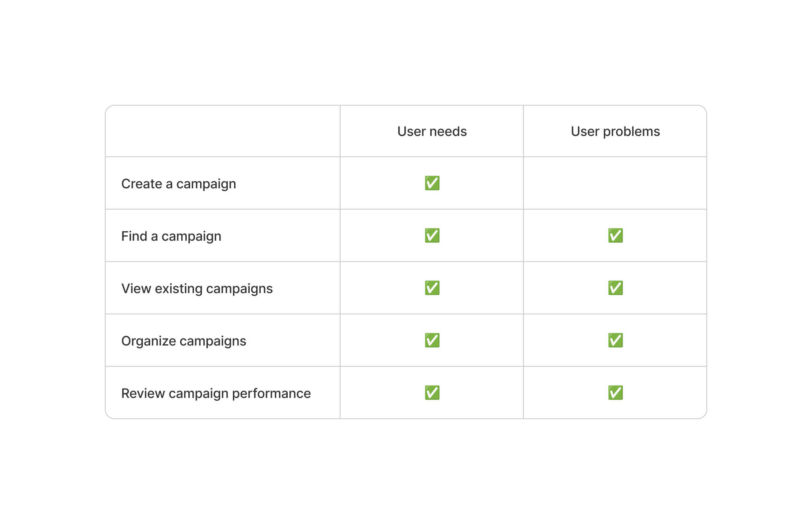Click the Review campaign performance row label
Image resolution: width=812 pixels, height=524 pixels.
click(216, 393)
